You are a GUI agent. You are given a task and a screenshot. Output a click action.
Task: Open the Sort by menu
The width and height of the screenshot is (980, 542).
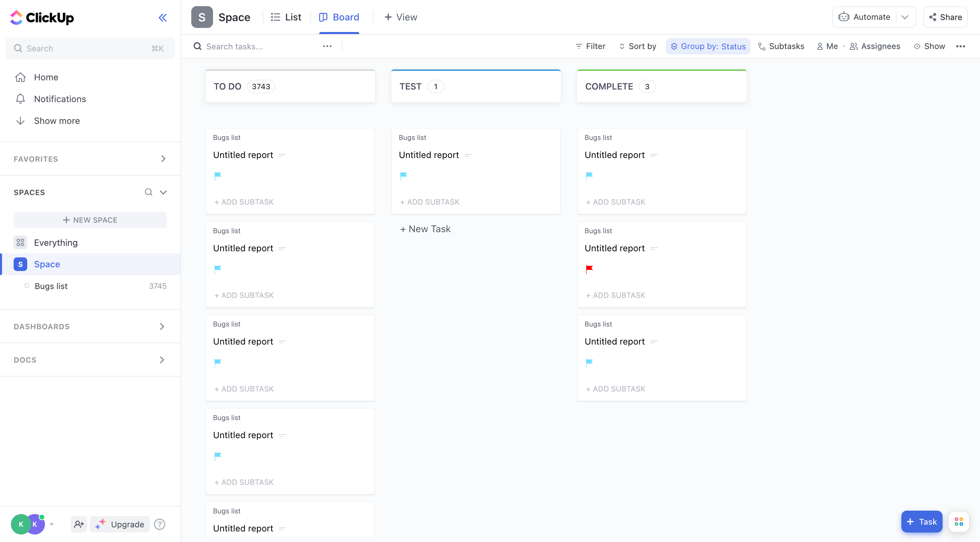pos(638,46)
